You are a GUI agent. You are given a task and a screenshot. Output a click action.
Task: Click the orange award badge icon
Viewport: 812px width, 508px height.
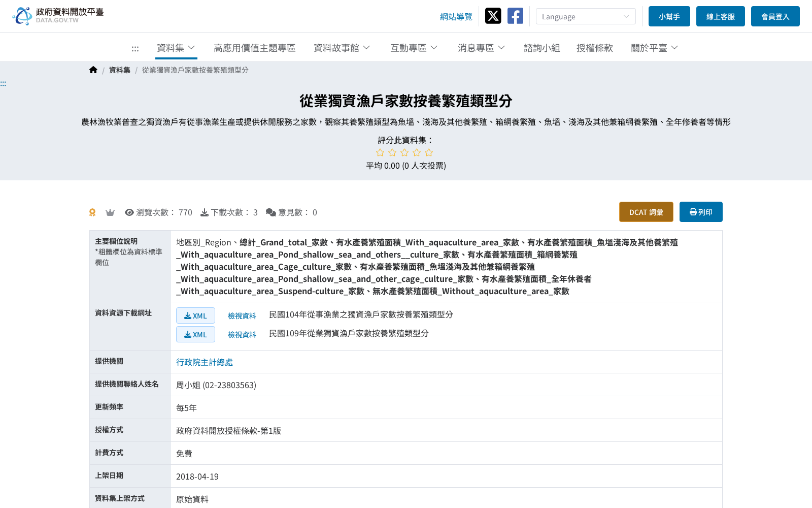(92, 212)
